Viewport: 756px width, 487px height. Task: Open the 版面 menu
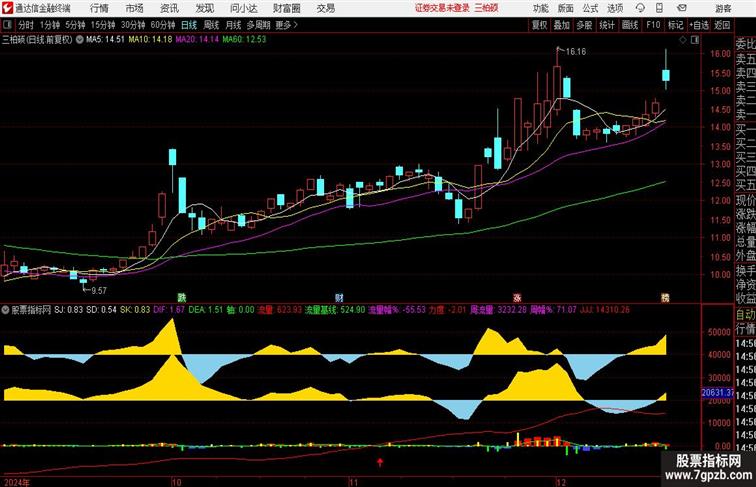click(x=566, y=8)
